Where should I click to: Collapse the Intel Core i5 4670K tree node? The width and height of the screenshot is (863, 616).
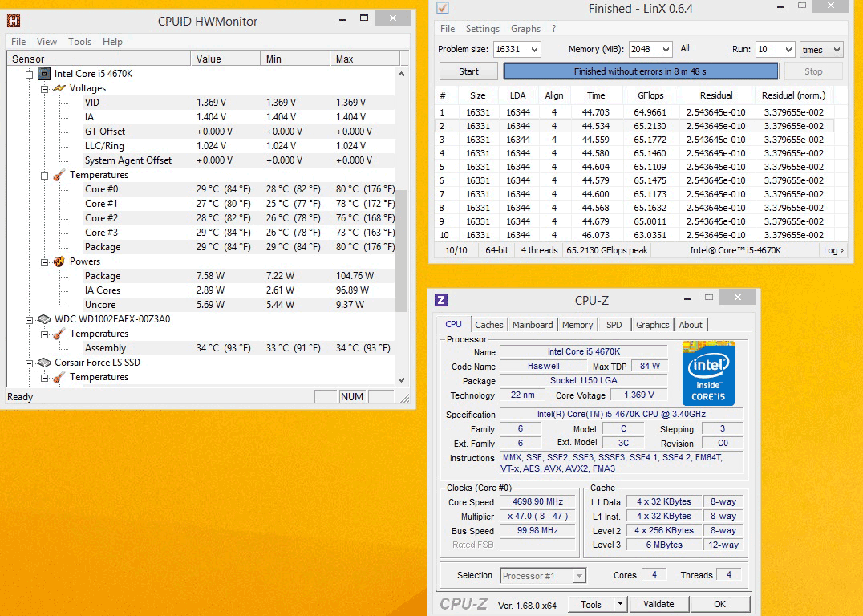[x=30, y=74]
